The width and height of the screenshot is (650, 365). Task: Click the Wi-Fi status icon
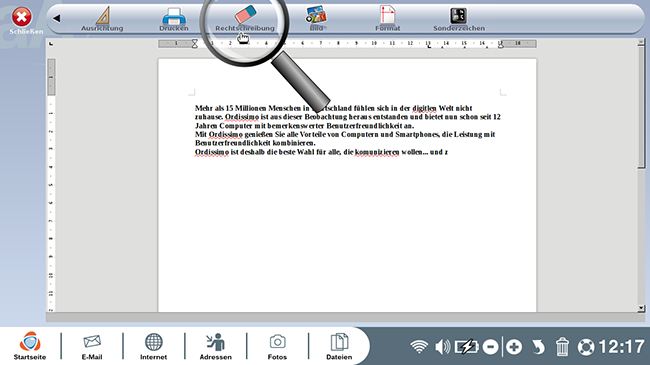(x=419, y=347)
